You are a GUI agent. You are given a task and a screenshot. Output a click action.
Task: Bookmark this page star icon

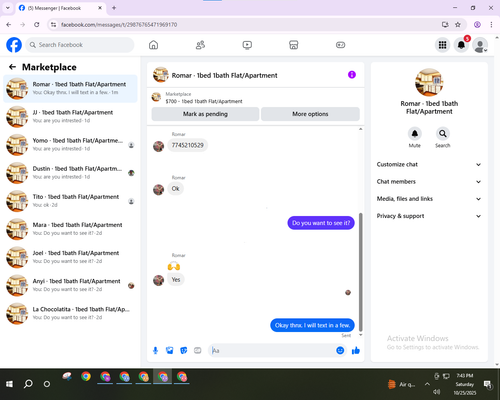click(458, 25)
